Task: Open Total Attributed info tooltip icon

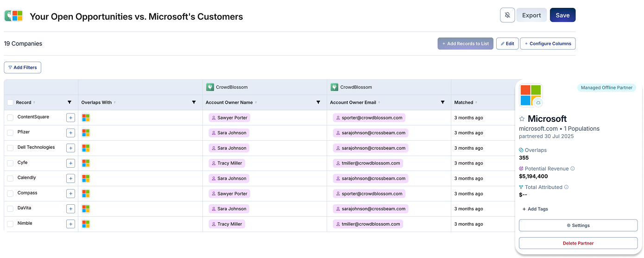Action: (567, 187)
